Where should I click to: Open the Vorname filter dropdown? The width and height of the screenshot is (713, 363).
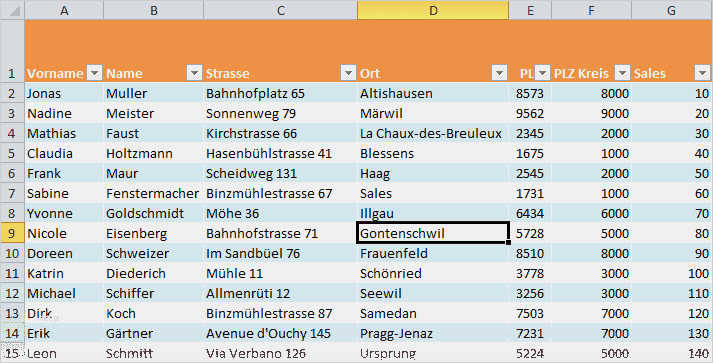tap(95, 73)
